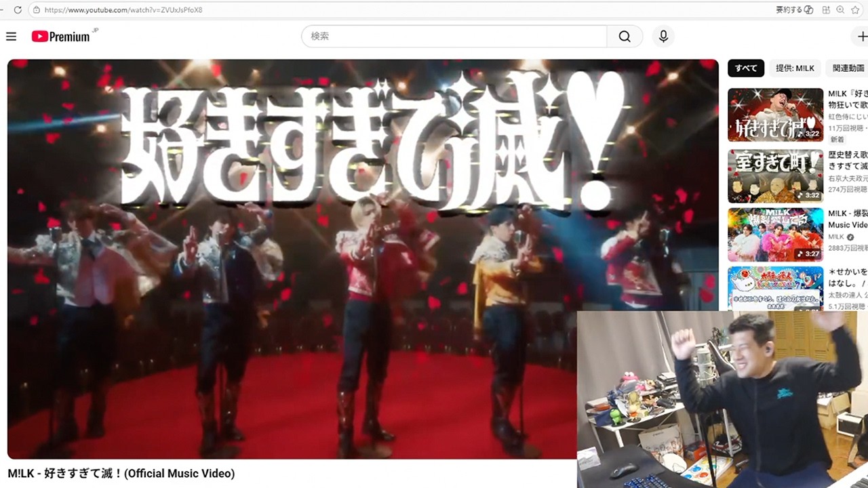Open 好きすぎて滅 cover video thumbnail 3:22

[775, 115]
